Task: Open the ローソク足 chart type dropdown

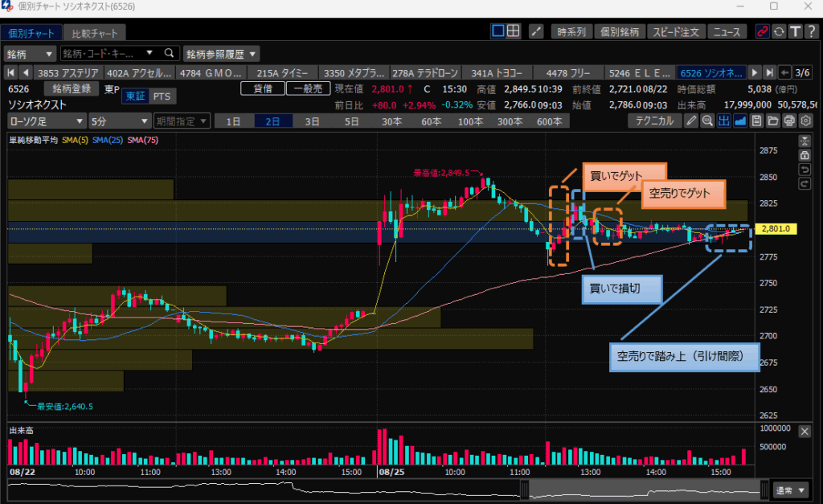Action: (46, 121)
